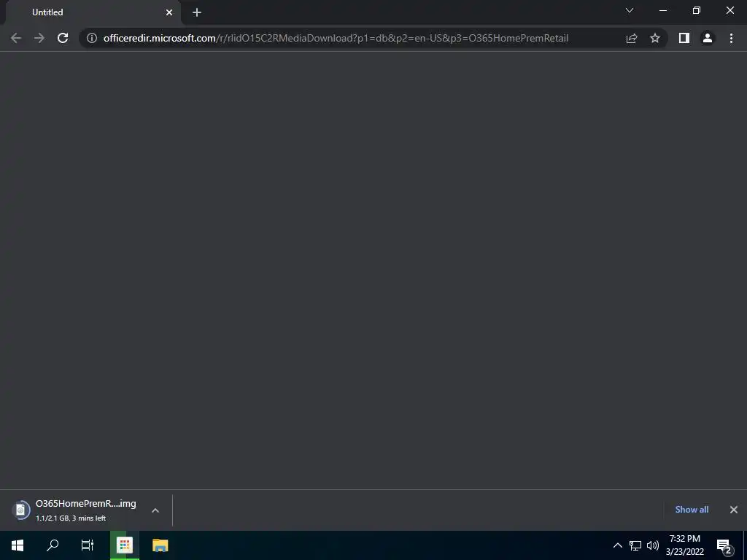Open Chrome's three-dot menu
The width and height of the screenshot is (747, 560).
731,38
